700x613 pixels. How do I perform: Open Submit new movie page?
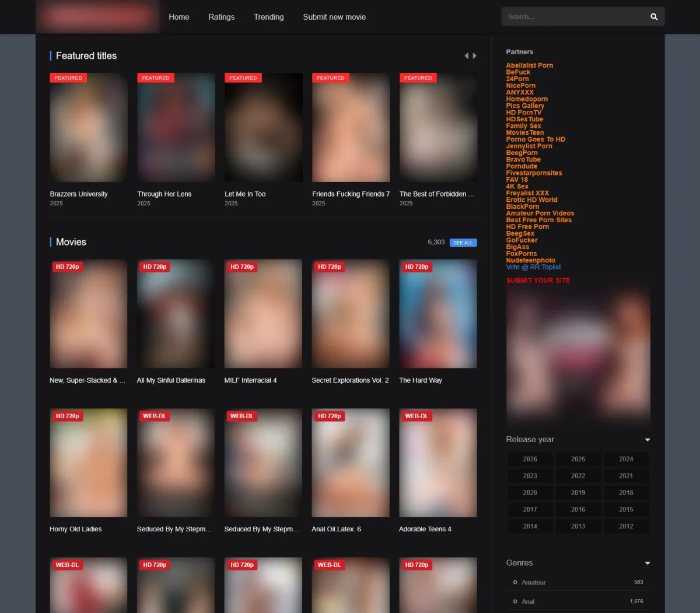coord(334,17)
